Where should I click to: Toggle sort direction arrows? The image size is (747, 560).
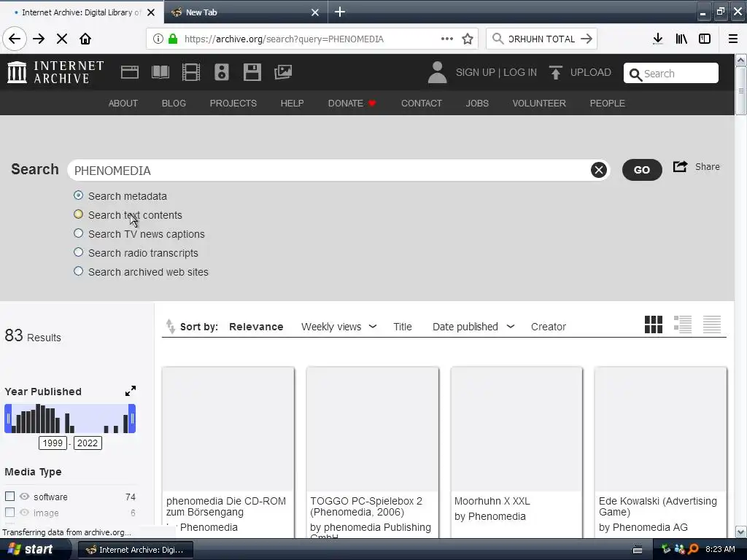(x=170, y=326)
